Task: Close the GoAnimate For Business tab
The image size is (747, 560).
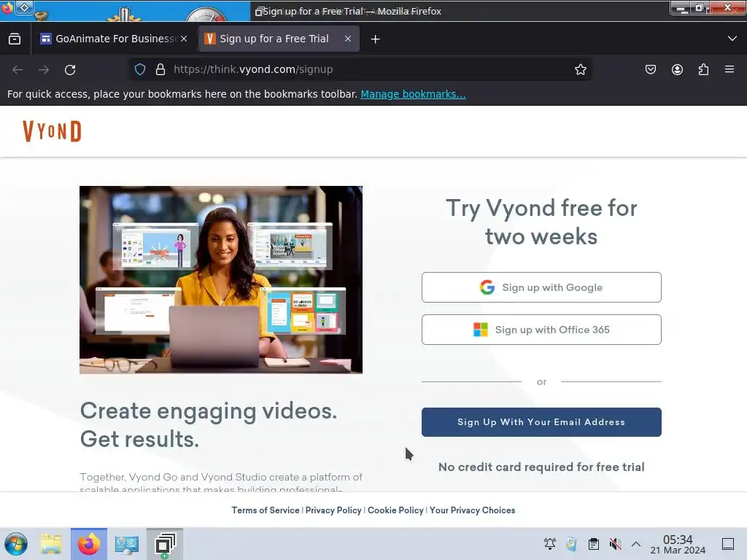Action: 184,39
